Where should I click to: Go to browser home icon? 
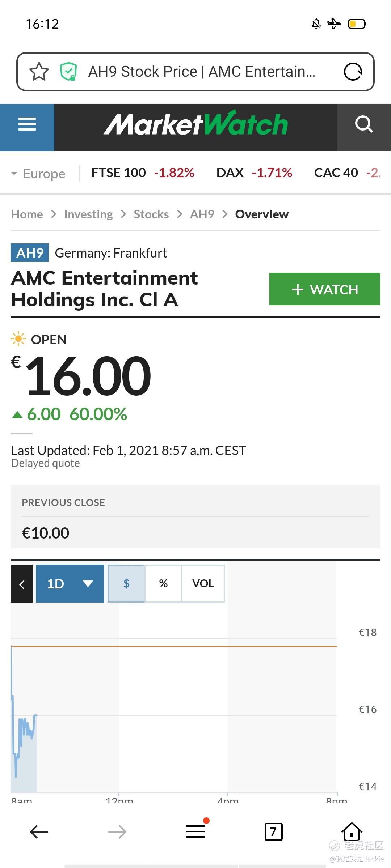pyautogui.click(x=352, y=831)
